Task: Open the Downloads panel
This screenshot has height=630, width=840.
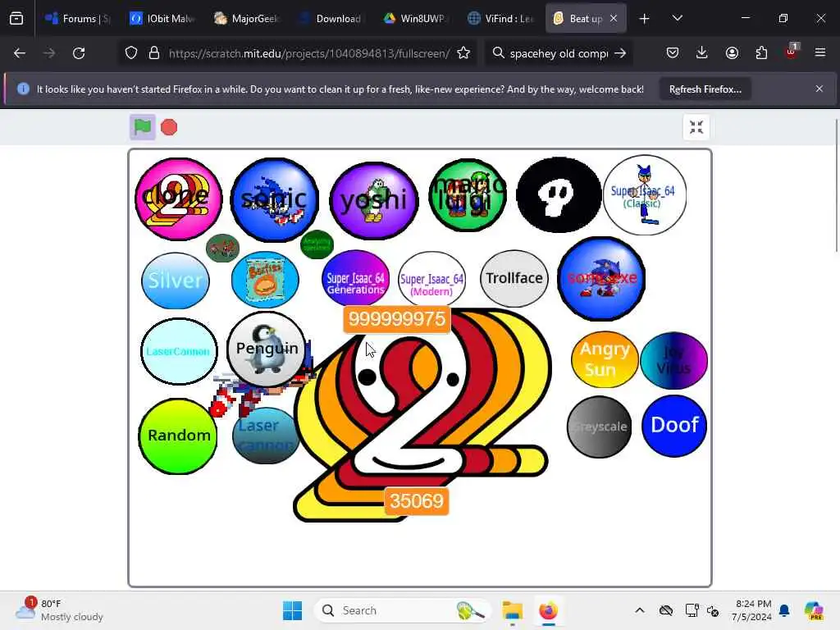Action: point(702,52)
